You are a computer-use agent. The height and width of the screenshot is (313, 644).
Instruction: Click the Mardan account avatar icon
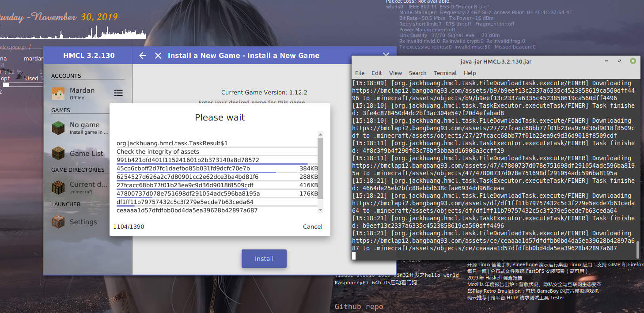(58, 93)
